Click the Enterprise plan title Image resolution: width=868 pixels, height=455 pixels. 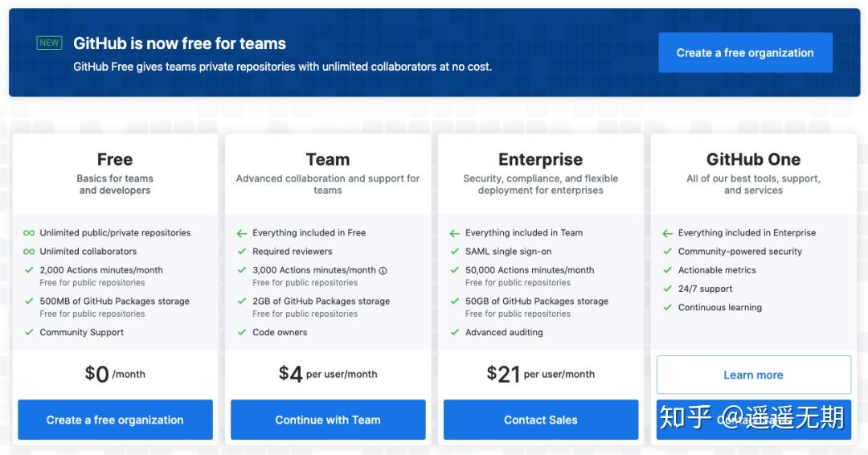pyautogui.click(x=540, y=160)
